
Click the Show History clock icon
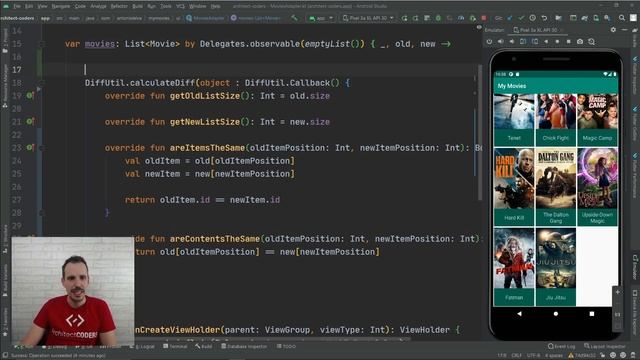533,18
